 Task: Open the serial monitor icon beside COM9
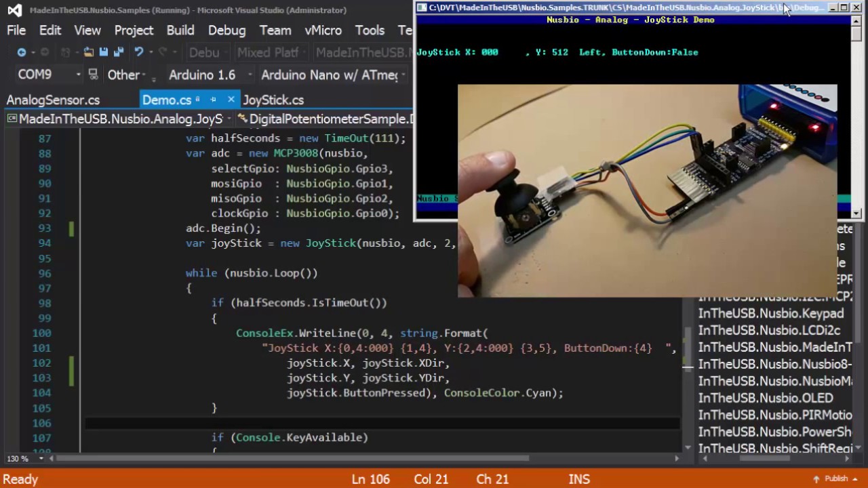pyautogui.click(x=93, y=75)
